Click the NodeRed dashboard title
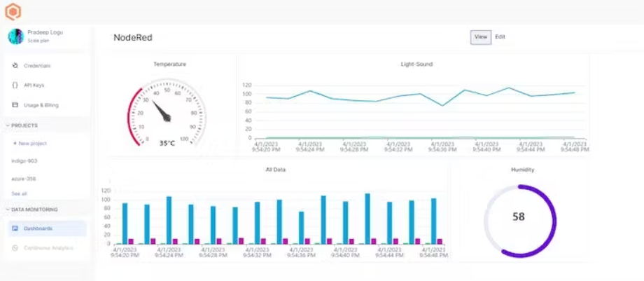The height and width of the screenshot is (281, 644). (x=133, y=37)
